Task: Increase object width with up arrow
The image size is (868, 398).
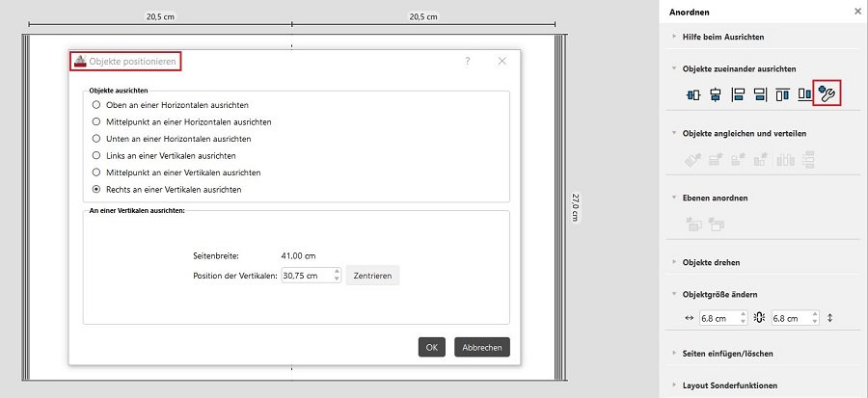Action: click(x=743, y=314)
